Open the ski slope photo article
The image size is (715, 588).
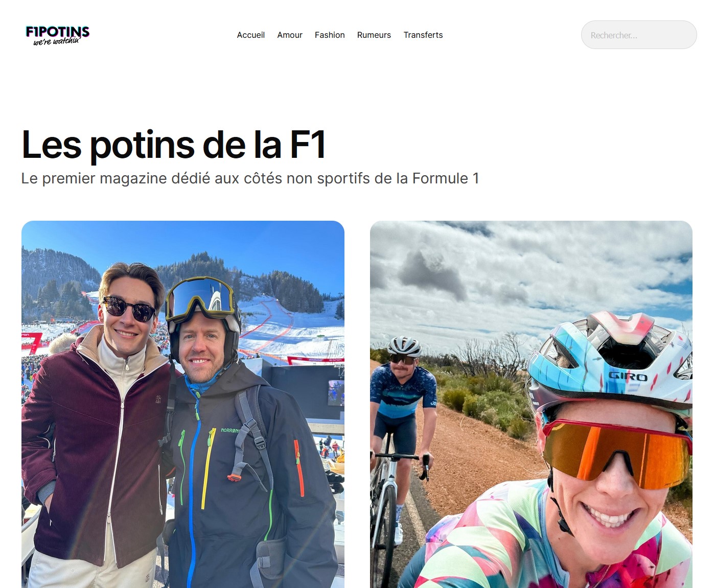(x=183, y=404)
